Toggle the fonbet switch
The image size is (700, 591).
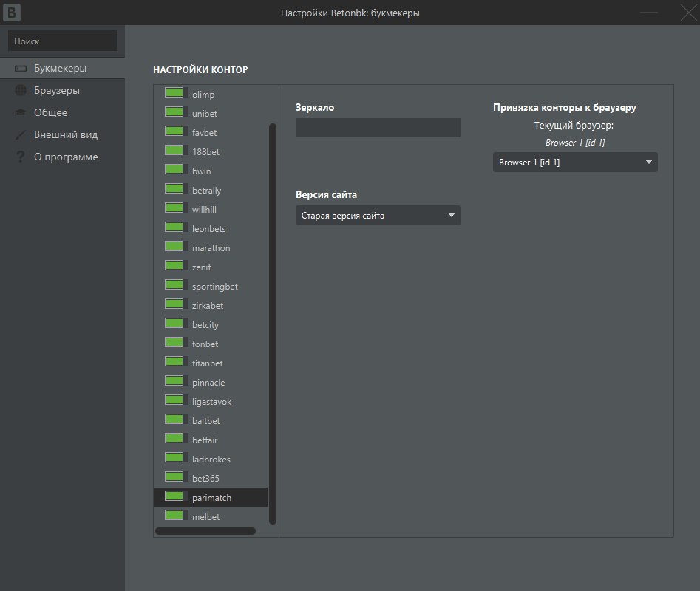[176, 342]
